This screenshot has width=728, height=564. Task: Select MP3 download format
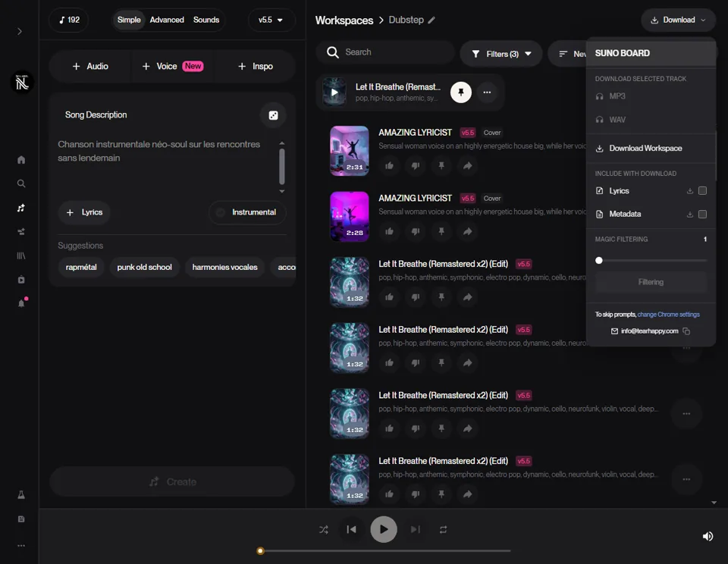tap(651, 96)
